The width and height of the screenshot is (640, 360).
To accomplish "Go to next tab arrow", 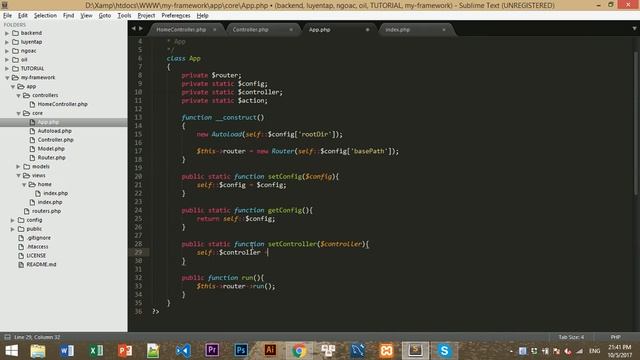I will point(141,29).
